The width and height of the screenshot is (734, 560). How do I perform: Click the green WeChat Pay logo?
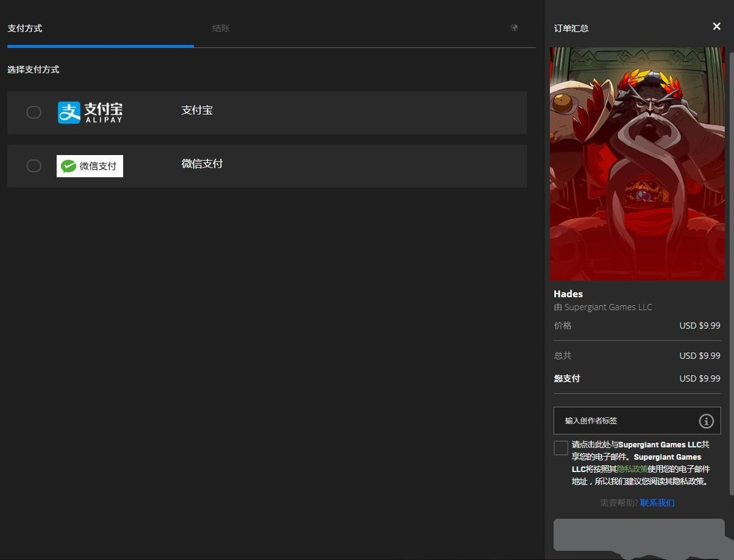coord(90,166)
